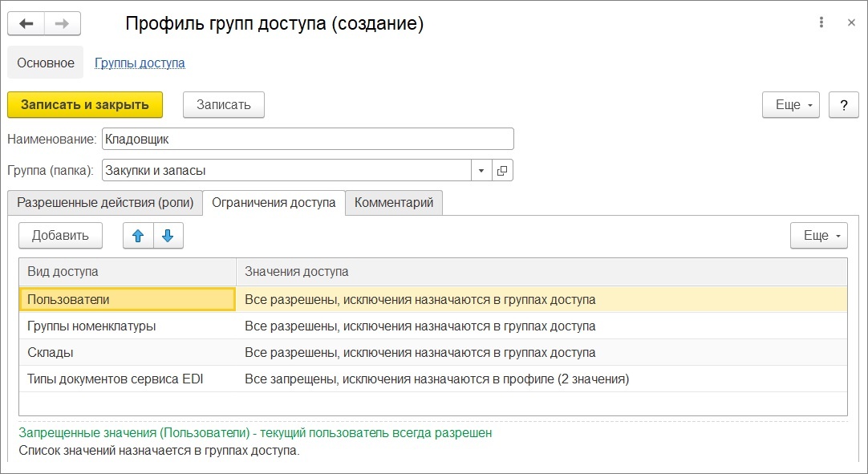Click access value for Группы номенклатуры row

[x=541, y=326]
